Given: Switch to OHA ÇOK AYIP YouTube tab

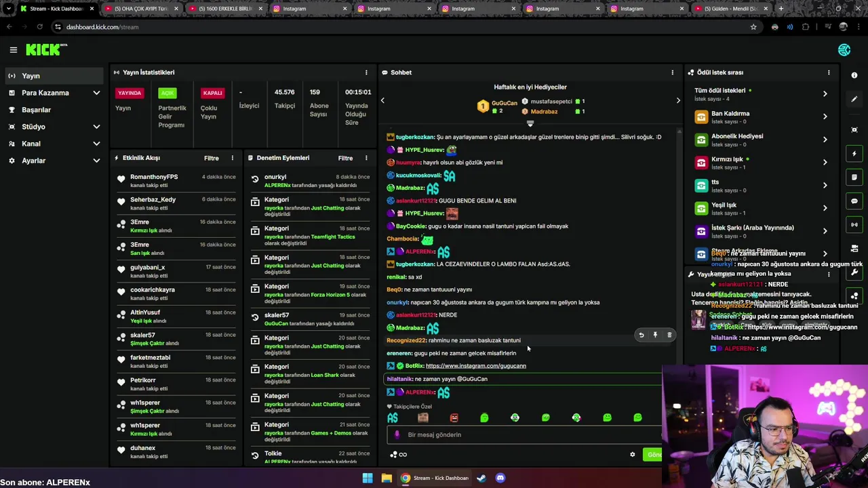Looking at the screenshot, I should point(141,9).
